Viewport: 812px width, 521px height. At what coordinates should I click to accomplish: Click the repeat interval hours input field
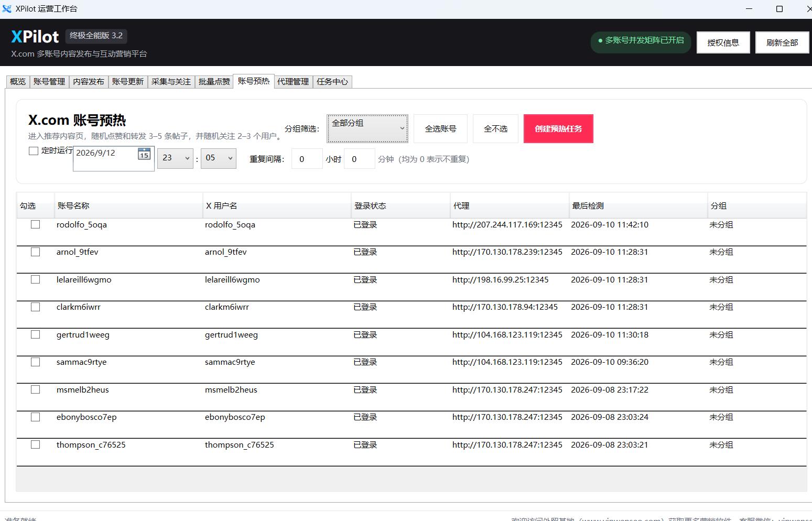tap(307, 159)
